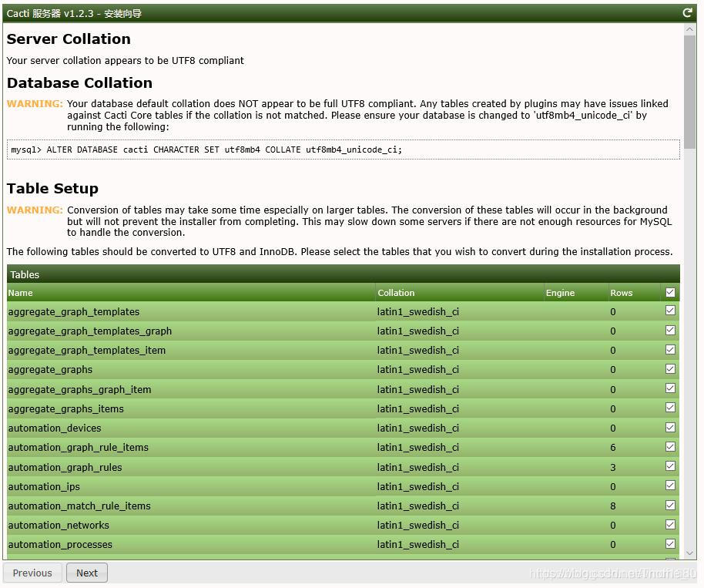Viewport: 704px width, 588px height.
Task: Click the Table Setup heading
Action: (x=52, y=188)
